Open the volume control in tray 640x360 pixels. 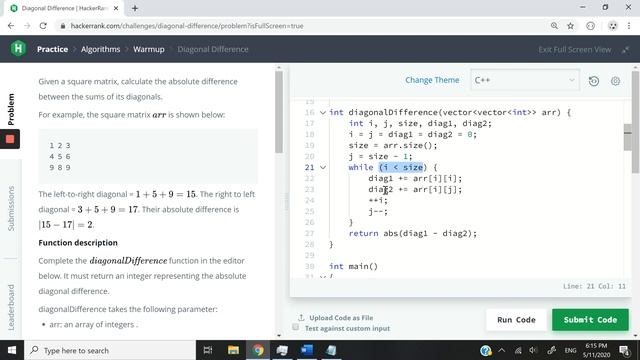pos(533,350)
